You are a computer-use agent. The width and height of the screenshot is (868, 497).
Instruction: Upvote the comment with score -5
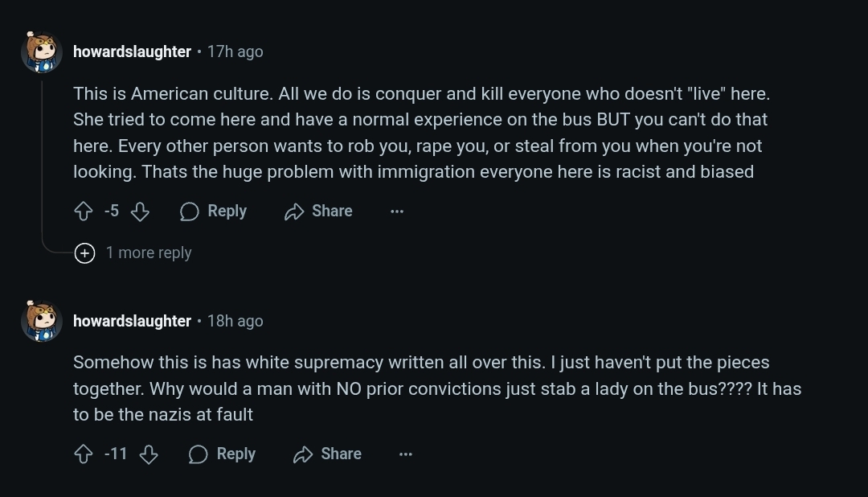pos(84,212)
